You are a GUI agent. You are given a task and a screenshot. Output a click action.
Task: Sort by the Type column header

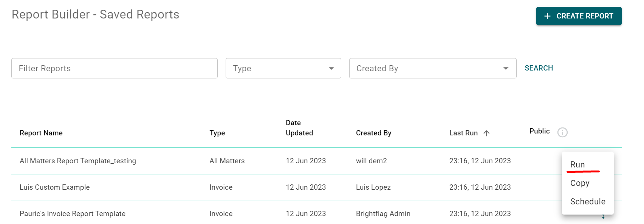click(x=217, y=133)
